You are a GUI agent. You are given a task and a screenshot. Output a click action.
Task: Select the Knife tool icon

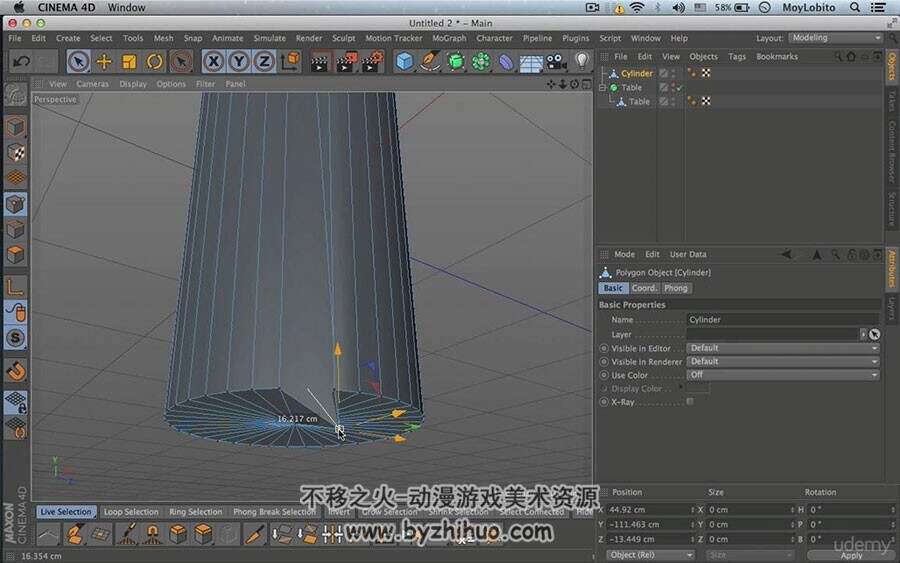(x=254, y=534)
